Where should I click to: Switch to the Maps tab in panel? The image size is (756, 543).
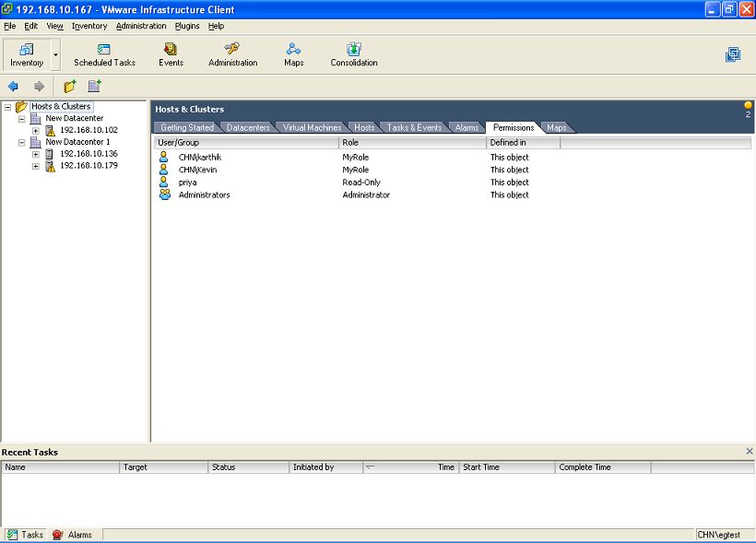(556, 128)
